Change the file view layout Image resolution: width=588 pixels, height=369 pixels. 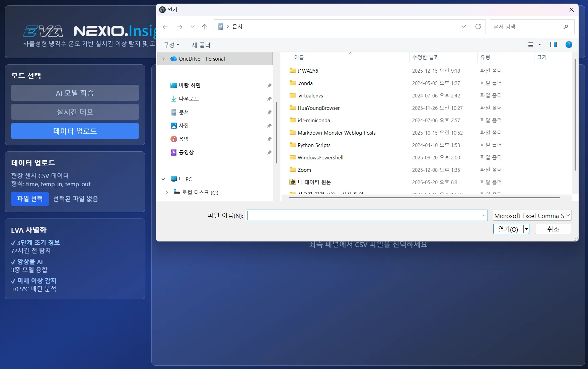tap(531, 45)
